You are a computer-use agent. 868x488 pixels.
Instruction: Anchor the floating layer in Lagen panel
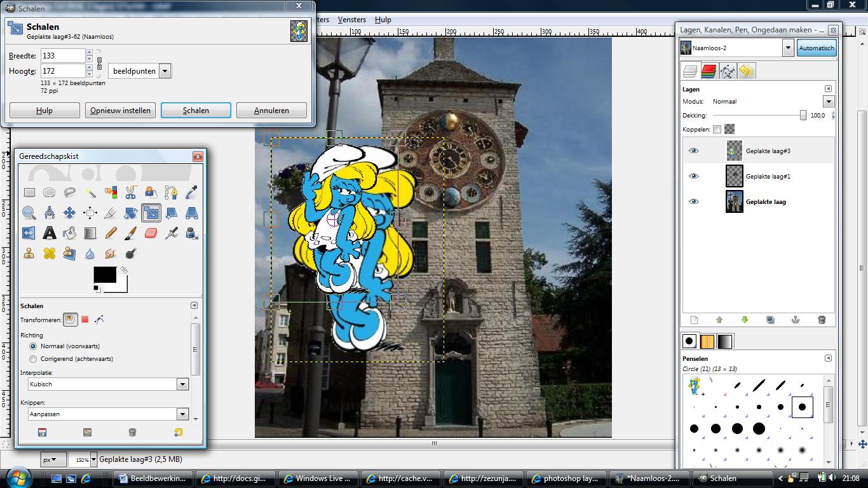[795, 320]
